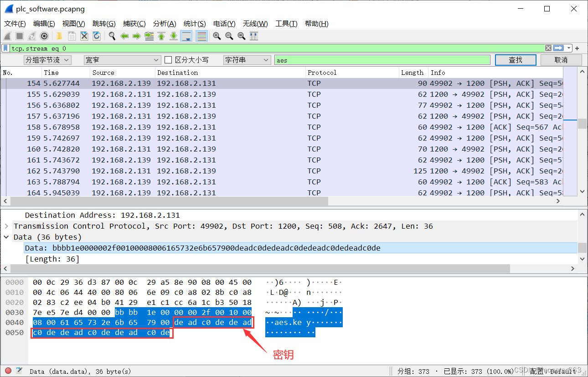This screenshot has width=588, height=377.
Task: Open the 字符串 search type dropdown
Action: pos(247,60)
